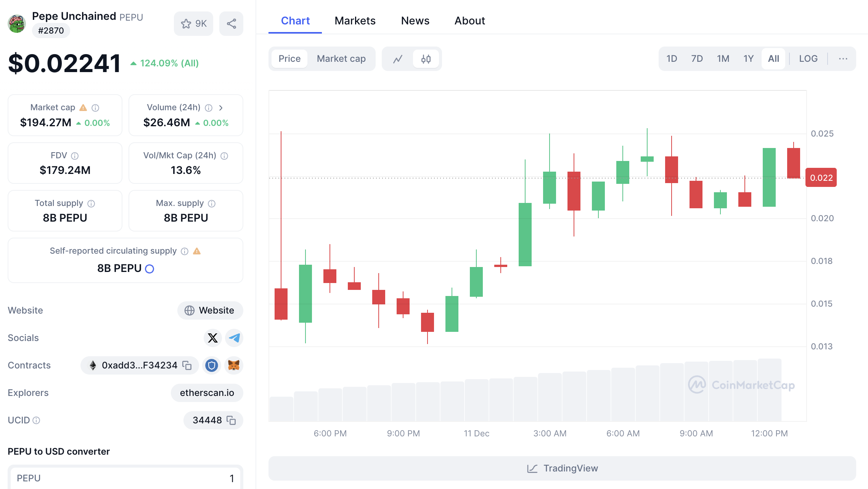Add token to MetaMask fox icon

234,365
